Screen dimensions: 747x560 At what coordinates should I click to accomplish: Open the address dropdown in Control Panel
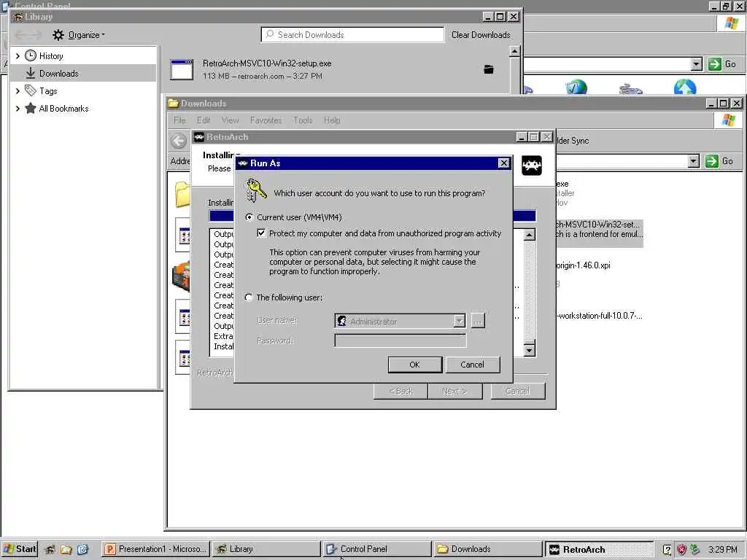pyautogui.click(x=697, y=64)
